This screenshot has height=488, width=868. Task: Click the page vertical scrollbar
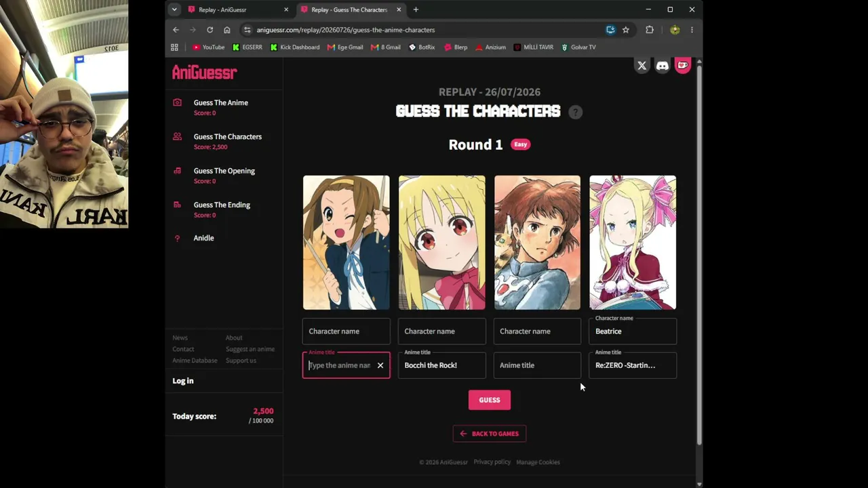coord(699,254)
